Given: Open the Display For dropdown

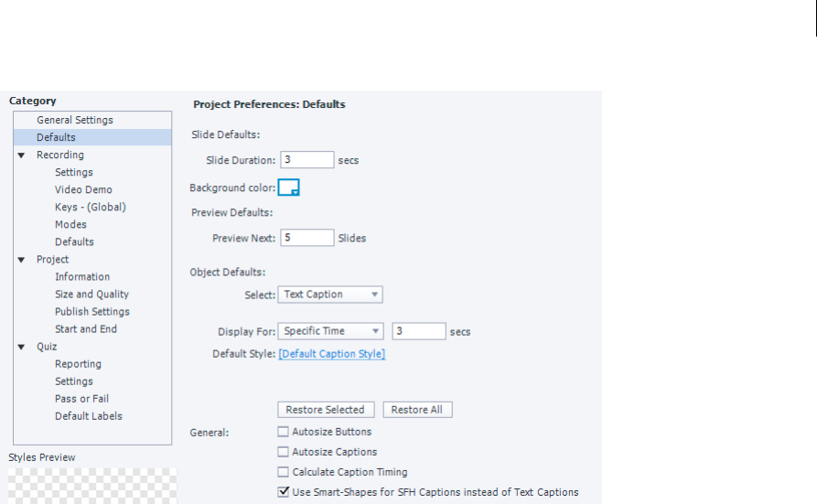Looking at the screenshot, I should coord(330,331).
